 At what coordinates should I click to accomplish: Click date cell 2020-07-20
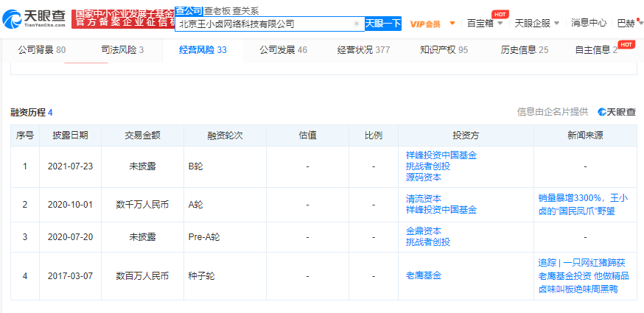pyautogui.click(x=70, y=237)
